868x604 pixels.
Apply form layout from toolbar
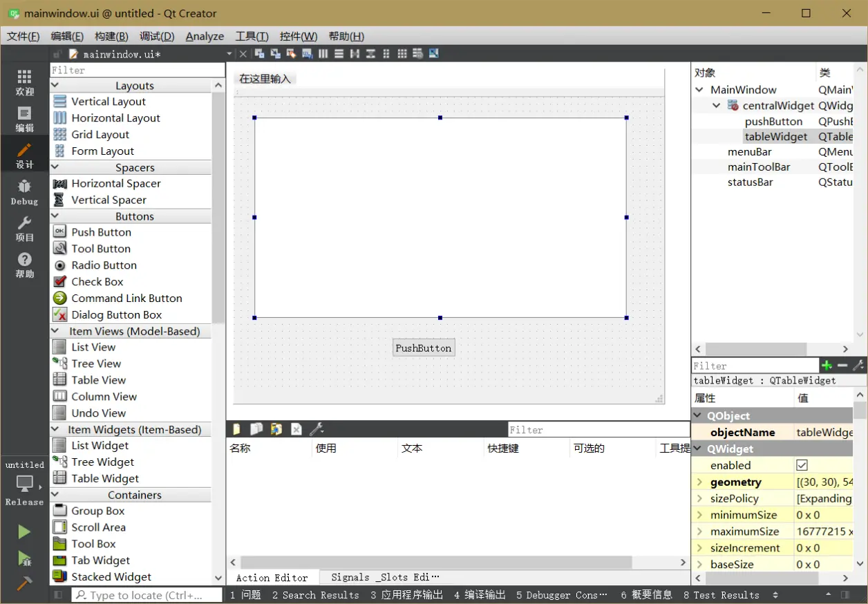tap(386, 54)
